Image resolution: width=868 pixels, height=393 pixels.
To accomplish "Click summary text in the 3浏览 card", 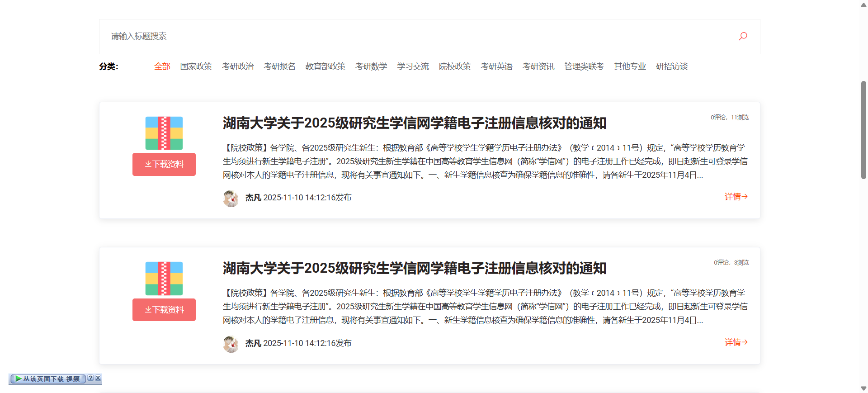I will (x=485, y=307).
